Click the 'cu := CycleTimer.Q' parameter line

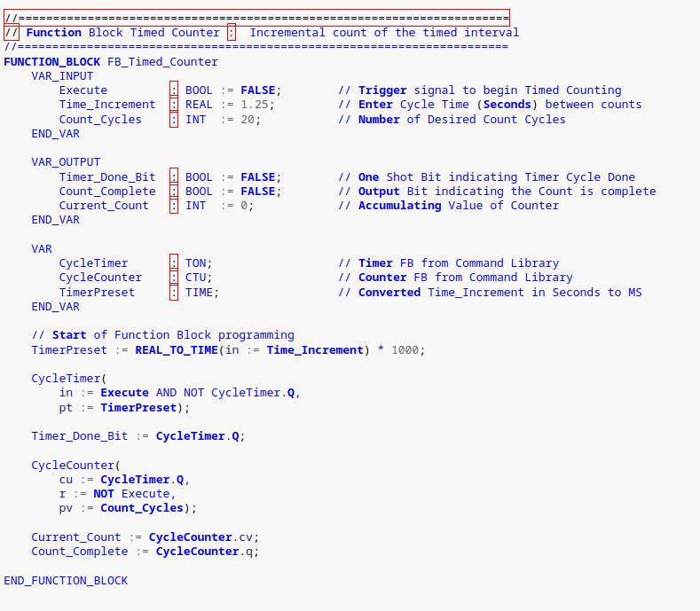click(124, 480)
